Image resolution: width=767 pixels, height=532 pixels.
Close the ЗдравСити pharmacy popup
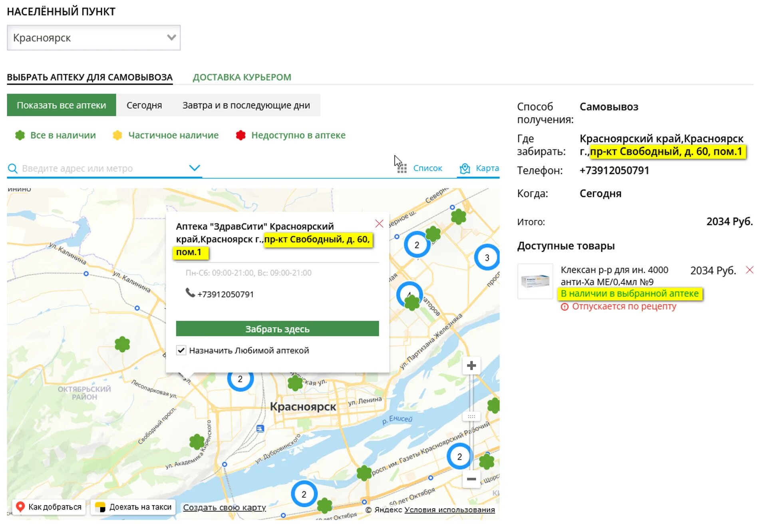tap(379, 224)
